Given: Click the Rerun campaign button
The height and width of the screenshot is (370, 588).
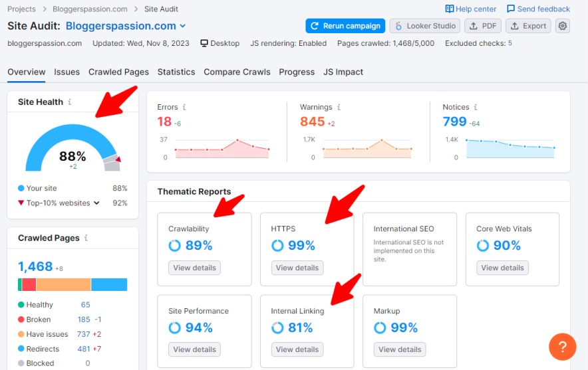Looking at the screenshot, I should 345,26.
